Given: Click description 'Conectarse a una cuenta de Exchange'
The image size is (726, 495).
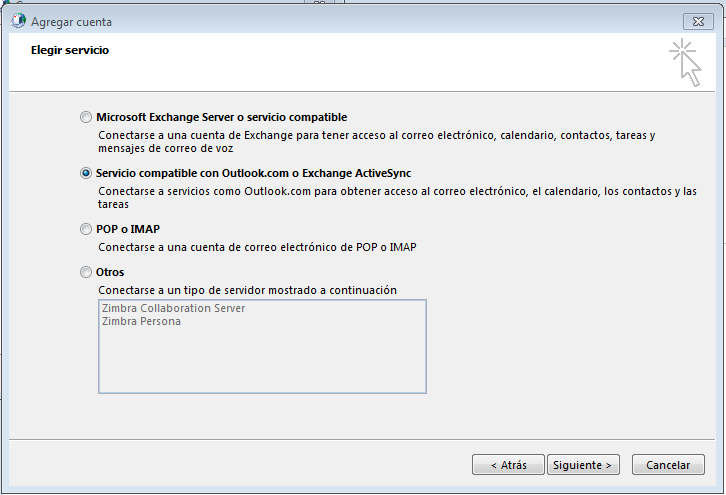Looking at the screenshot, I should pos(376,142).
